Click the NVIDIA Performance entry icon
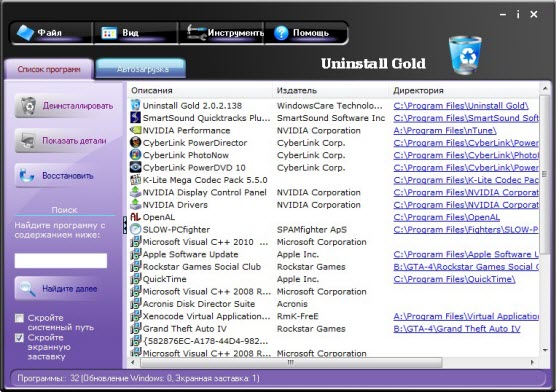This screenshot has height=392, width=556. click(x=135, y=130)
